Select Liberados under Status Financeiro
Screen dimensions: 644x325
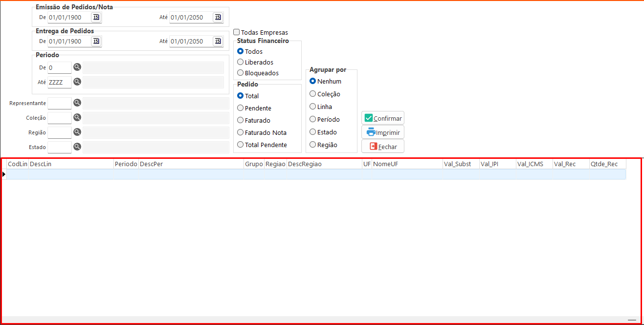241,62
